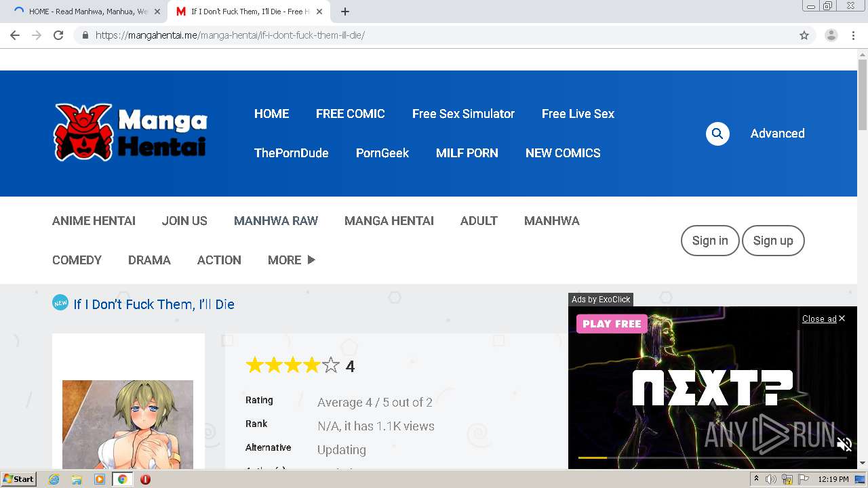Click the tray action center flag icon
868x488 pixels.
pos(805,479)
